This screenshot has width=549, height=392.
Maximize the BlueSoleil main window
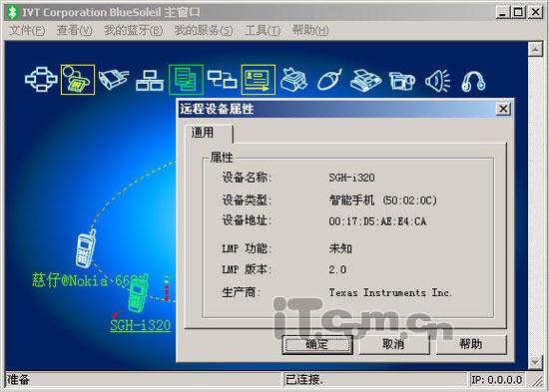point(518,12)
